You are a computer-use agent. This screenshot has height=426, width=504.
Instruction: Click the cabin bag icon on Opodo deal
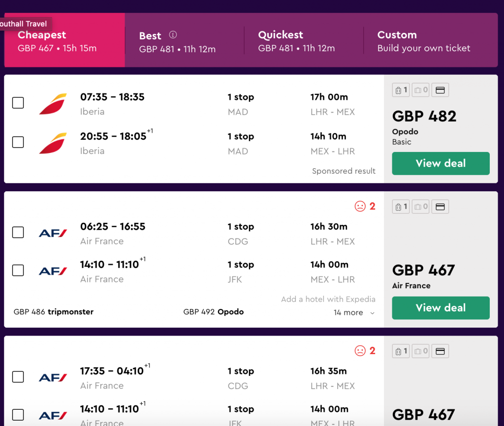(401, 90)
